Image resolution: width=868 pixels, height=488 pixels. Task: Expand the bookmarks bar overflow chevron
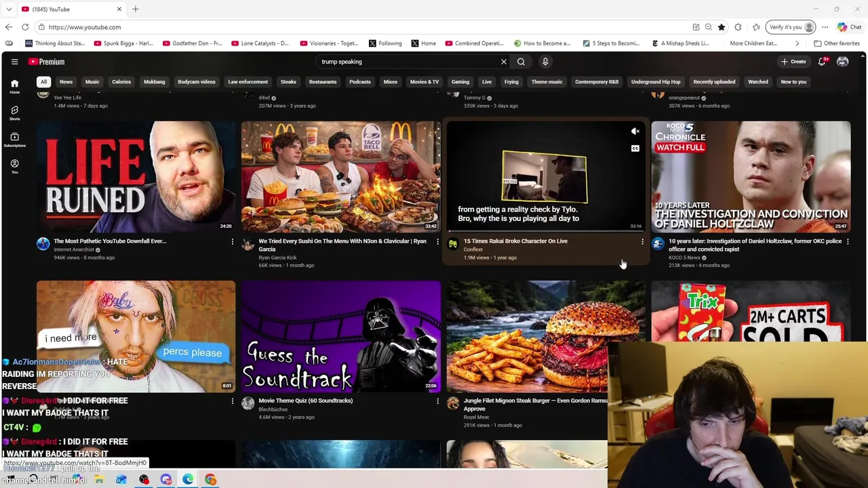(x=797, y=43)
